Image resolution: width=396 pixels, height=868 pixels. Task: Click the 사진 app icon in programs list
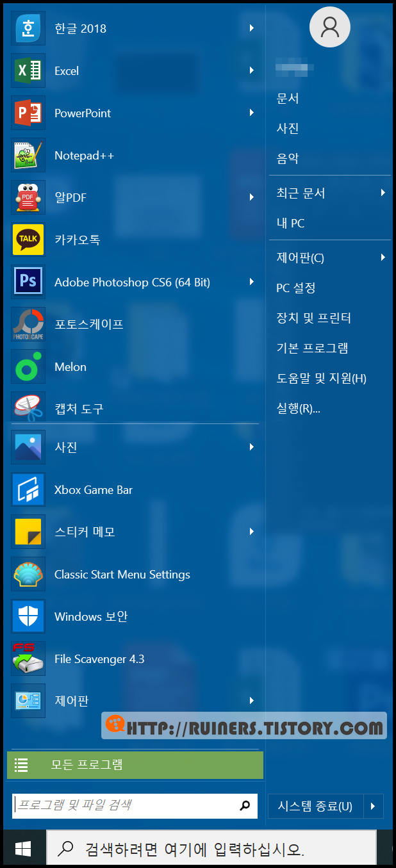coord(28,447)
